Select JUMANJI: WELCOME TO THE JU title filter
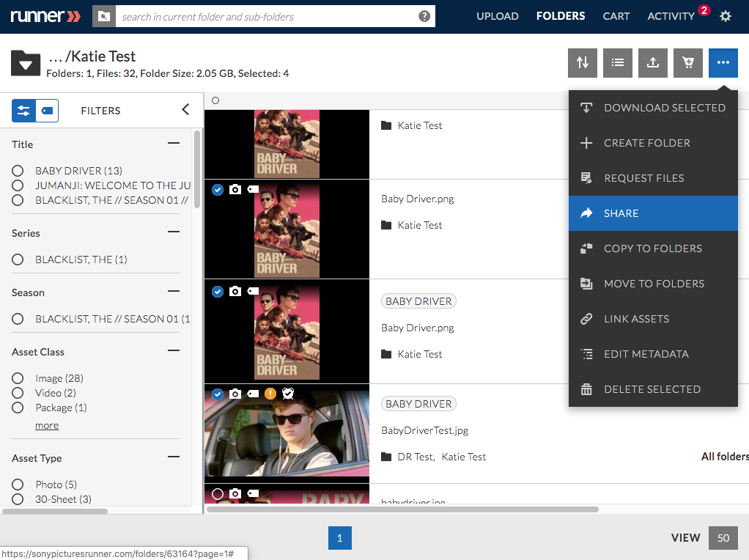The image size is (749, 560). point(18,185)
